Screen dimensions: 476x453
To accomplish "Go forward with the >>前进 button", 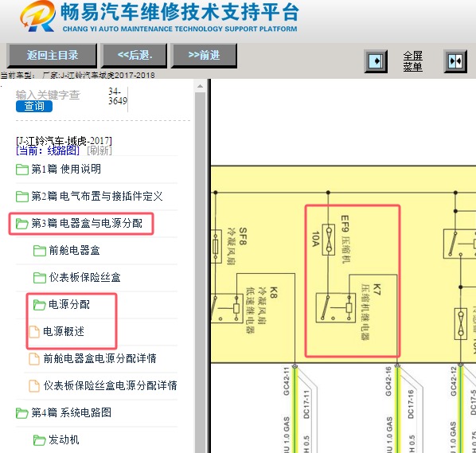I will point(204,56).
